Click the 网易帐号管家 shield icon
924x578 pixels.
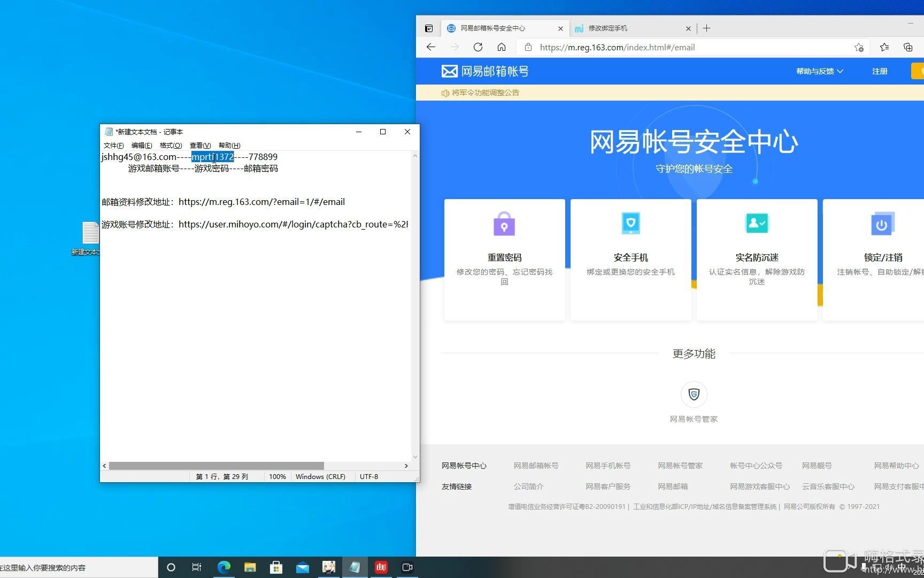(694, 394)
